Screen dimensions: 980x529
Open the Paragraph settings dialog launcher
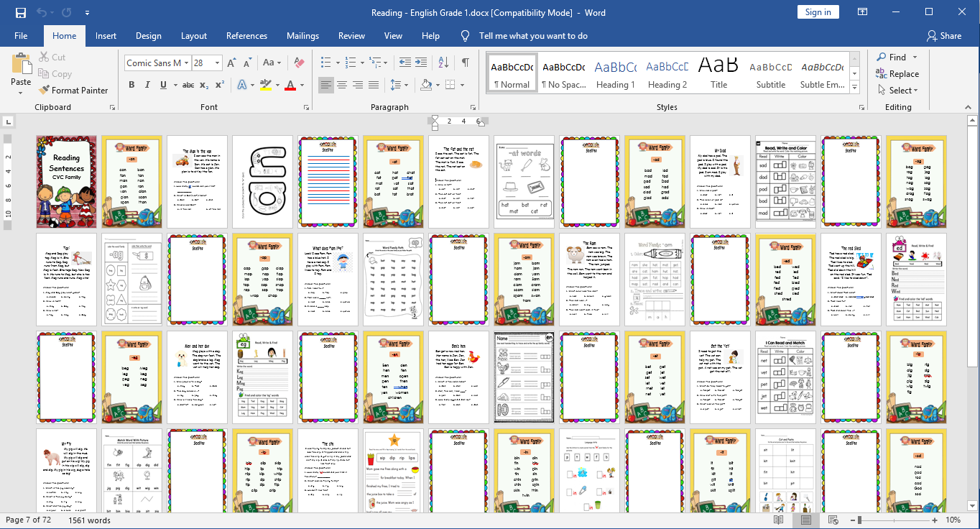[x=475, y=108]
